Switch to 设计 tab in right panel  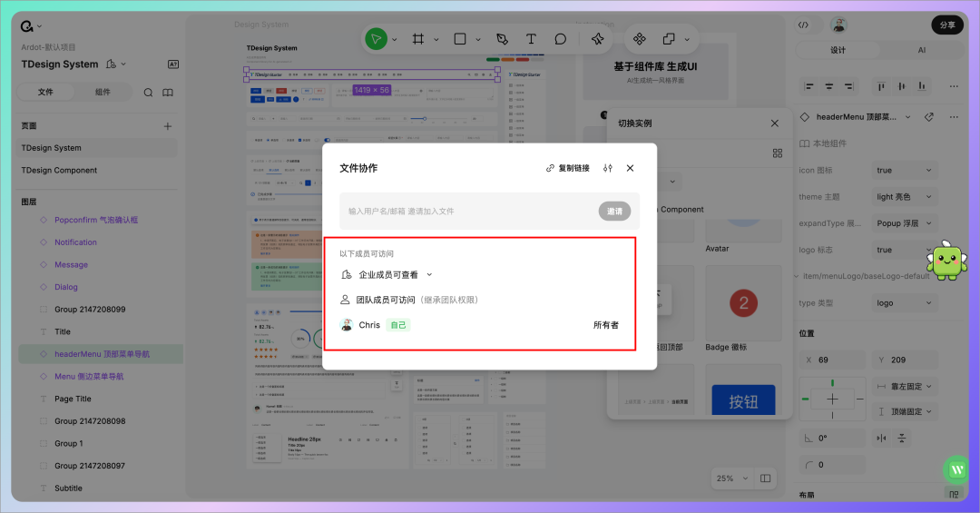click(x=838, y=50)
